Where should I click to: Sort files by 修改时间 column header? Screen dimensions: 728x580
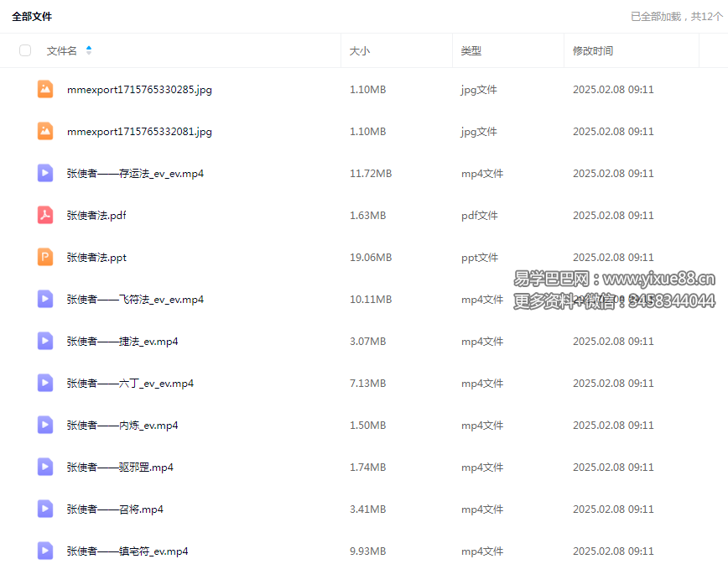pyautogui.click(x=592, y=51)
